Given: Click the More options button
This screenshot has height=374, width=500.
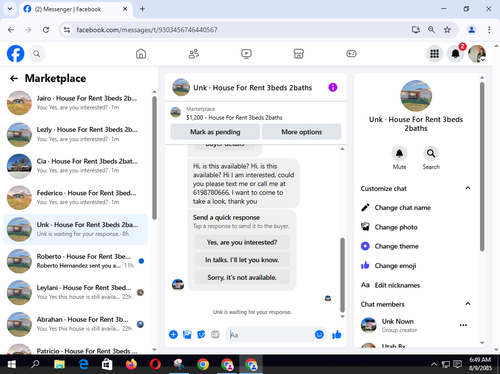Looking at the screenshot, I should (x=302, y=132).
